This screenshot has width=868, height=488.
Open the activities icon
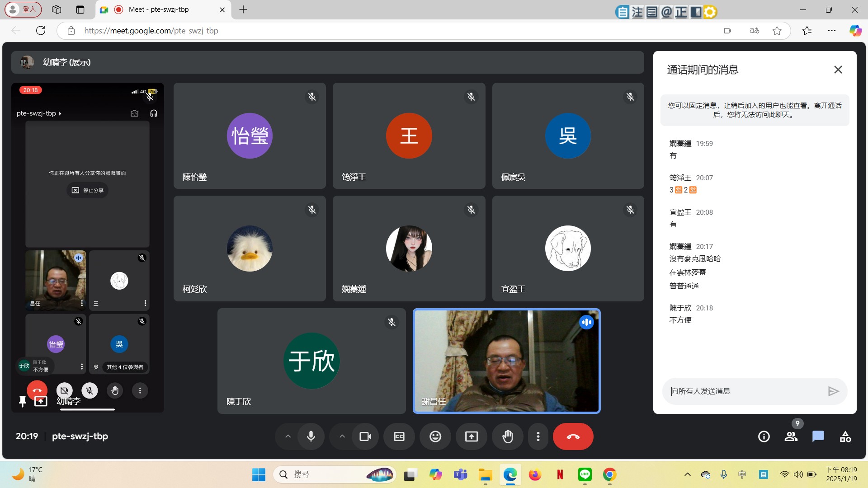click(845, 436)
